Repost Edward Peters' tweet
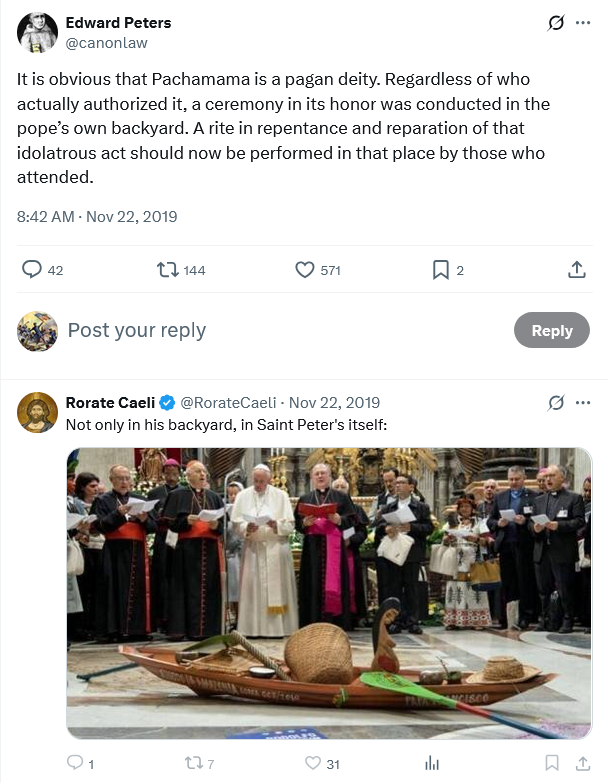This screenshot has height=783, width=608. (168, 270)
